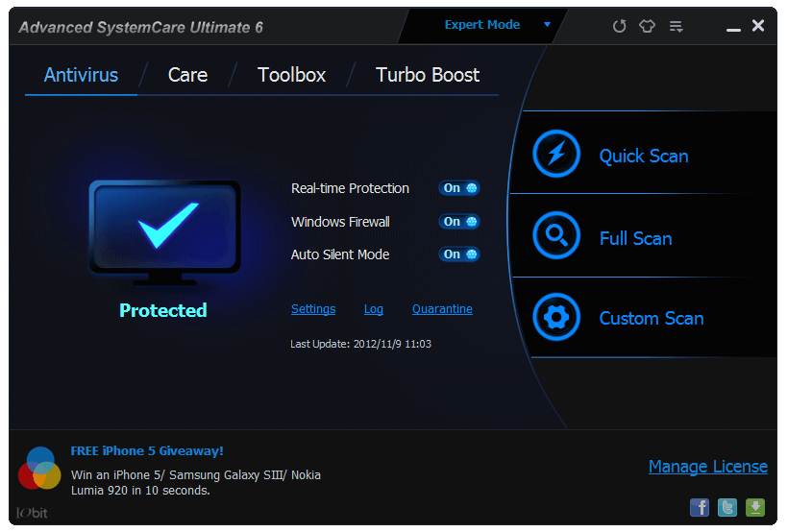Screen dimensions: 788x532
Task: Open FREE iPhone 5 Giveaway link
Action: (x=147, y=451)
